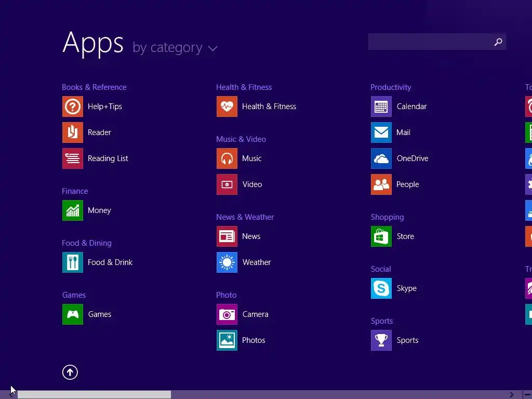This screenshot has width=532, height=399.
Task: Click the Food & Drink label text
Action: click(x=110, y=262)
